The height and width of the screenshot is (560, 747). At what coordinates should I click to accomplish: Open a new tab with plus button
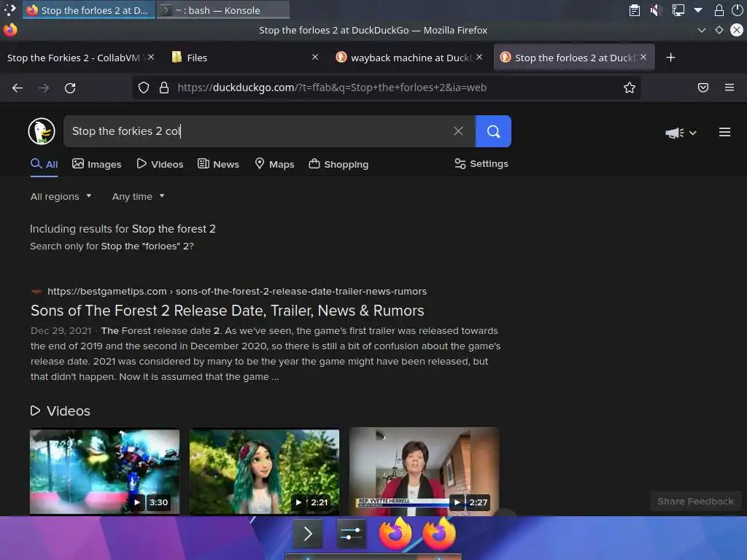(671, 58)
